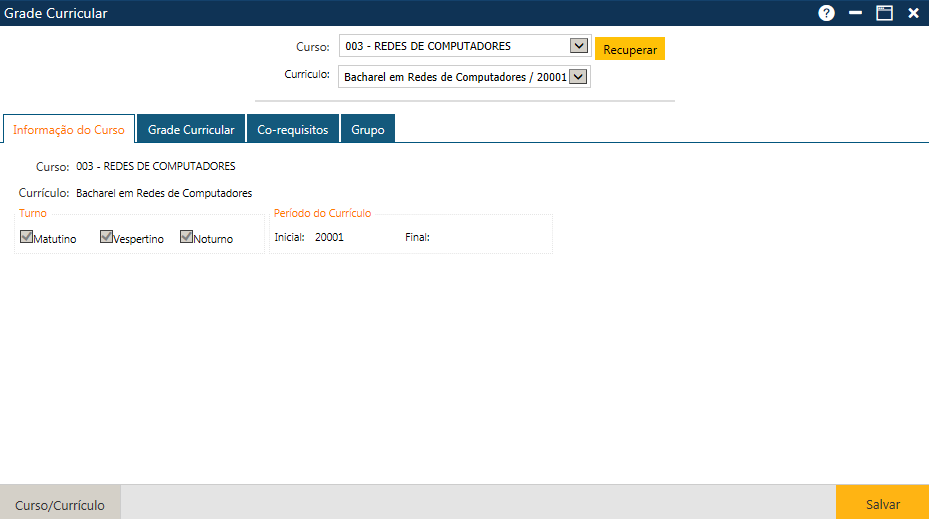Maximize the Grade Curricular window
Image resolution: width=929 pixels, height=519 pixels.
[x=884, y=13]
